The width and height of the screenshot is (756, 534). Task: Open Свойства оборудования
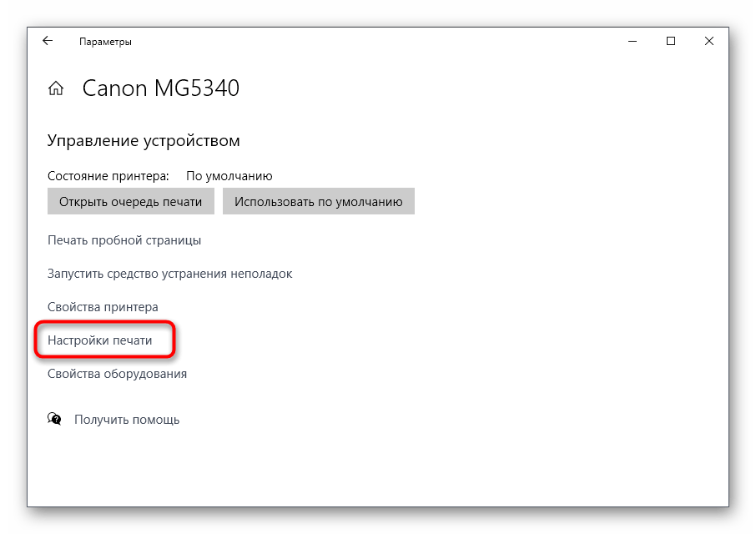click(x=117, y=374)
